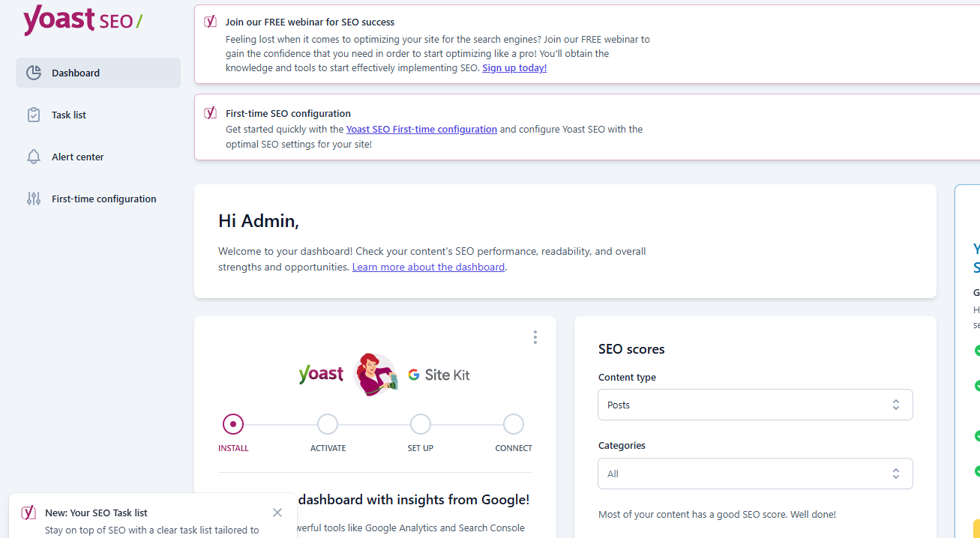This screenshot has height=538, width=980.
Task: Click the Install step circle
Action: tap(233, 424)
